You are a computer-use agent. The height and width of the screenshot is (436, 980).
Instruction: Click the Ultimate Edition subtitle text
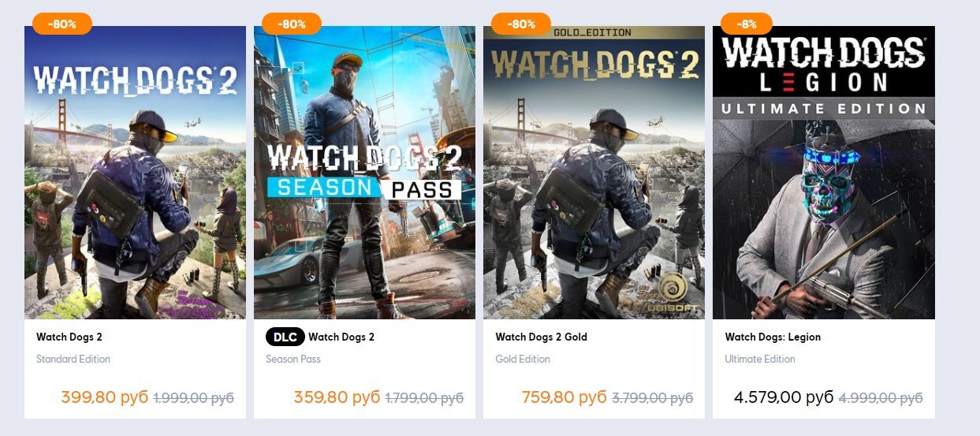(x=760, y=359)
